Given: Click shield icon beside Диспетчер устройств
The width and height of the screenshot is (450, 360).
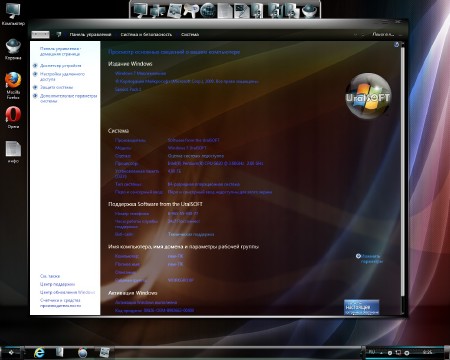Looking at the screenshot, I should click(x=35, y=66).
